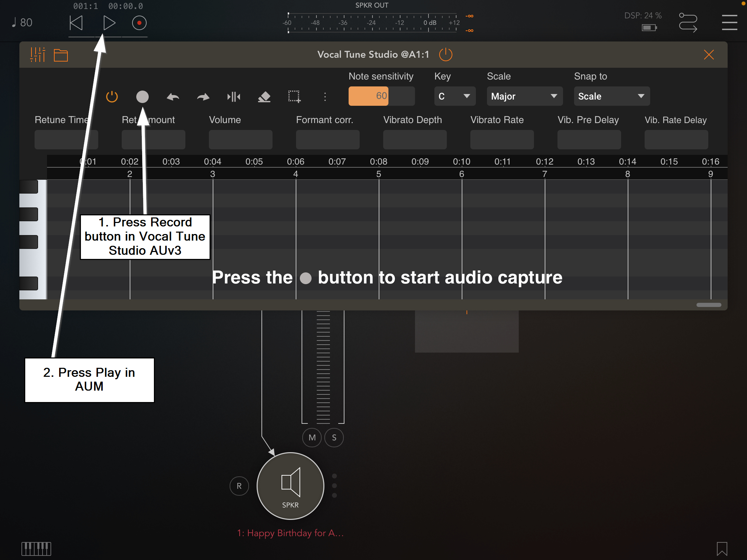Viewport: 747px width, 560px height.
Task: Toggle the Vocal Tune Studio power button
Action: point(446,54)
